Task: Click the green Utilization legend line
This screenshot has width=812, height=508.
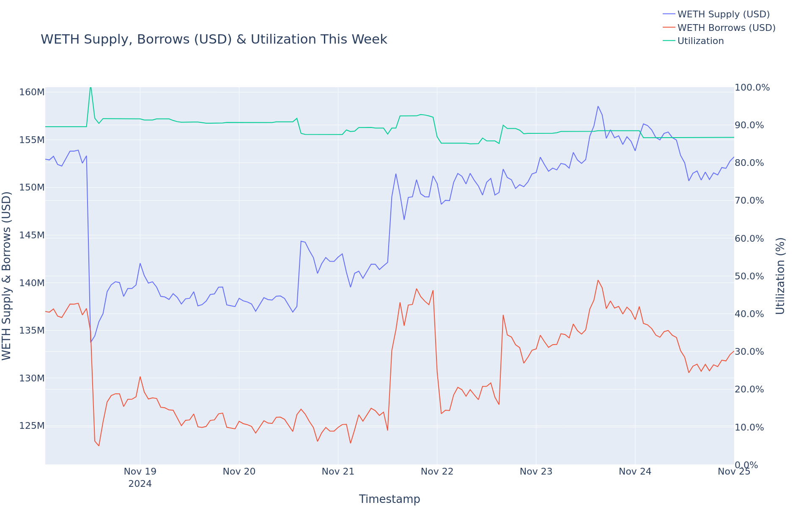Action: point(669,41)
